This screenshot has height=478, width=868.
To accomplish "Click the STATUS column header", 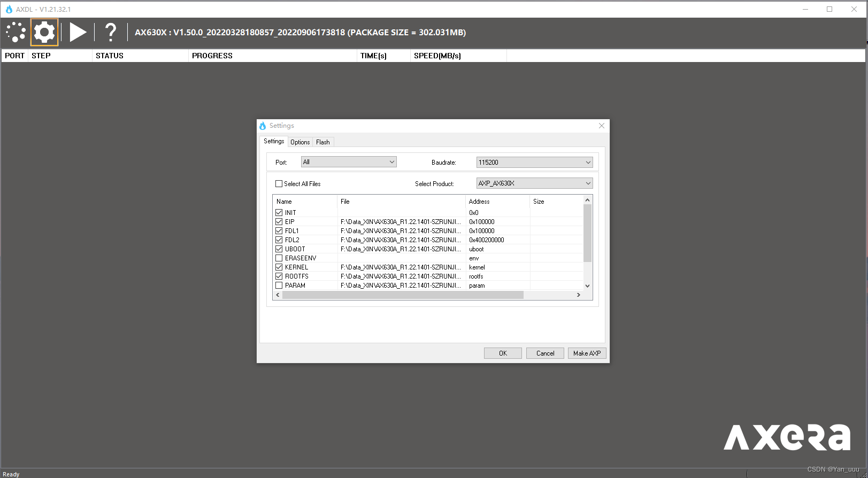I will point(140,56).
